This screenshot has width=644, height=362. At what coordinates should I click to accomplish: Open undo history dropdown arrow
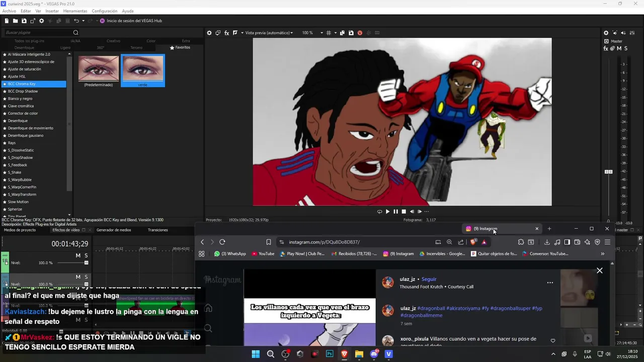(x=84, y=21)
